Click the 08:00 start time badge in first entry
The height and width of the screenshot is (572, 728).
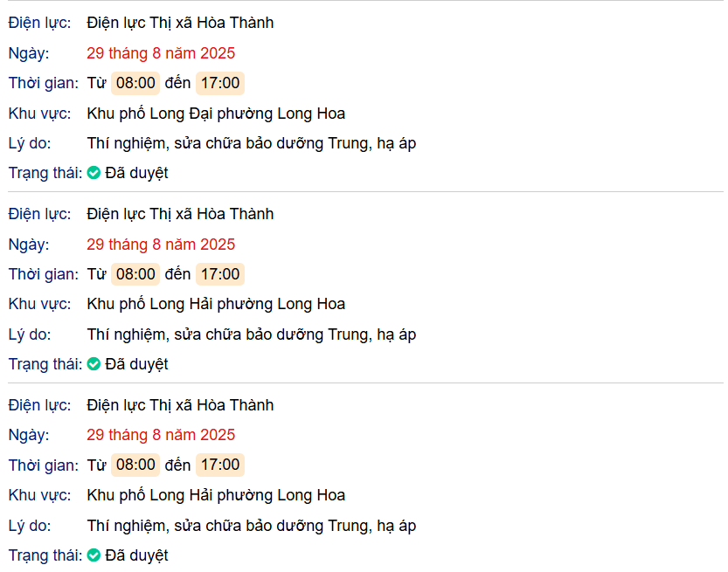pyautogui.click(x=135, y=83)
